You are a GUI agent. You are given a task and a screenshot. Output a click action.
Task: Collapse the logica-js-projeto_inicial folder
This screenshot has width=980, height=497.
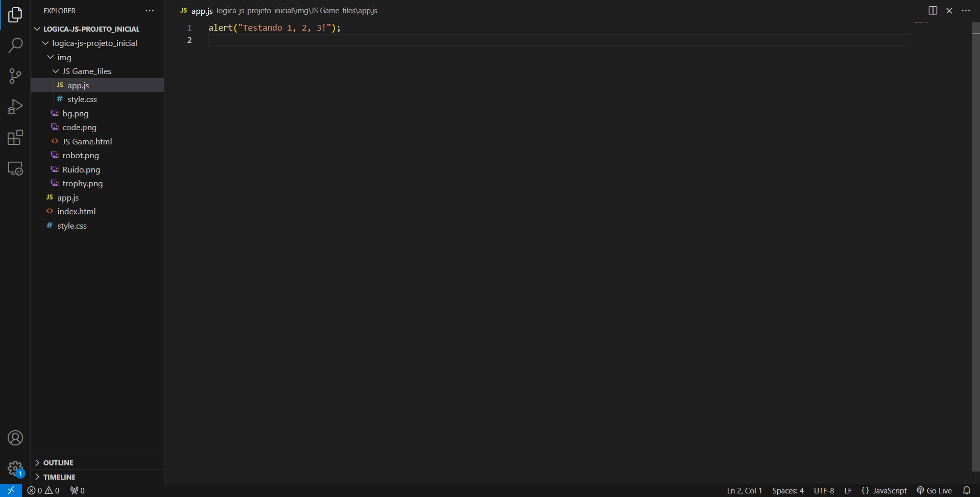[98, 43]
